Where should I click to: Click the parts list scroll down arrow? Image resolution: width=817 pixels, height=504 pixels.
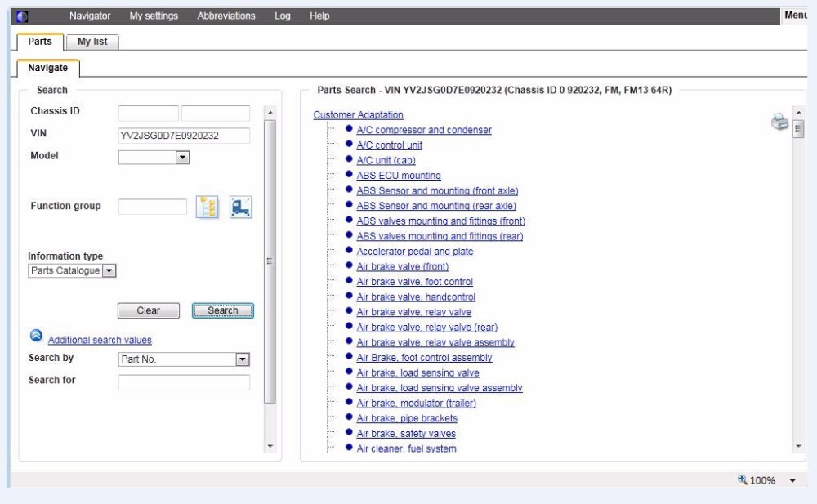(x=798, y=446)
